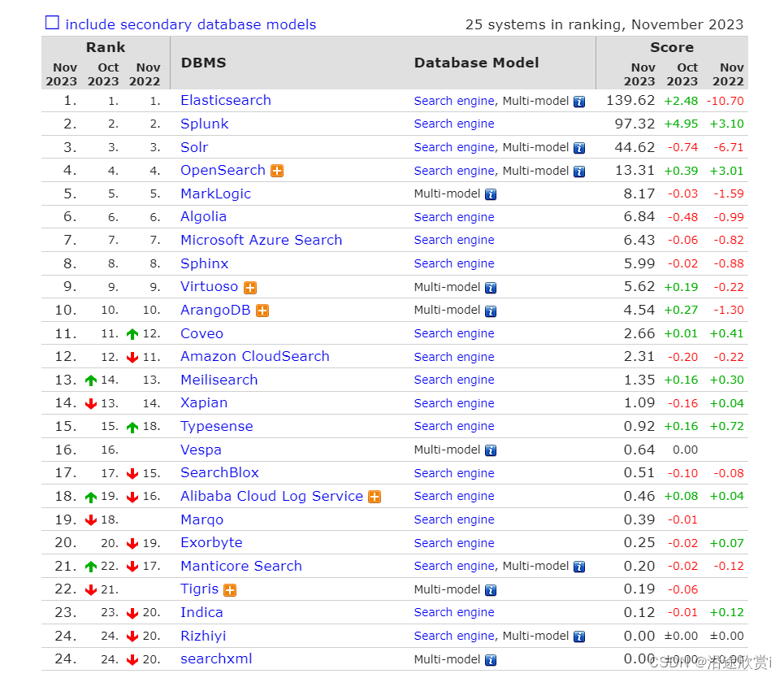Viewport: 784px width, 678px height.
Task: Expand the plus icon after Alibaba Cloud Log Service
Action: (x=375, y=496)
